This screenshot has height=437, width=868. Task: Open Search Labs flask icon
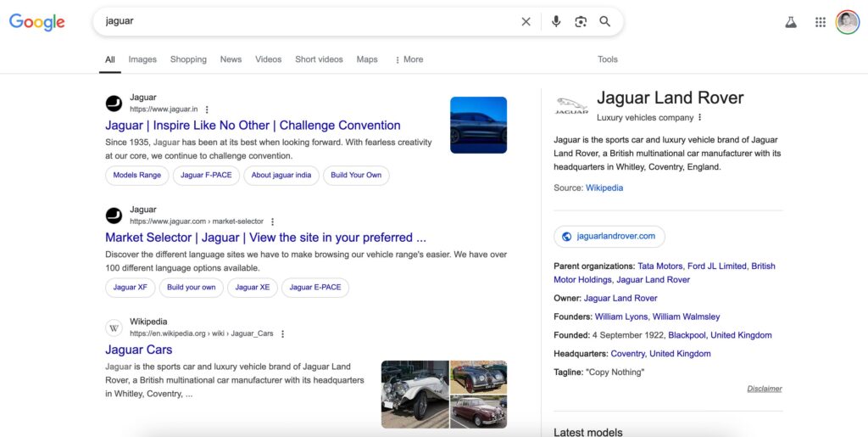point(791,22)
